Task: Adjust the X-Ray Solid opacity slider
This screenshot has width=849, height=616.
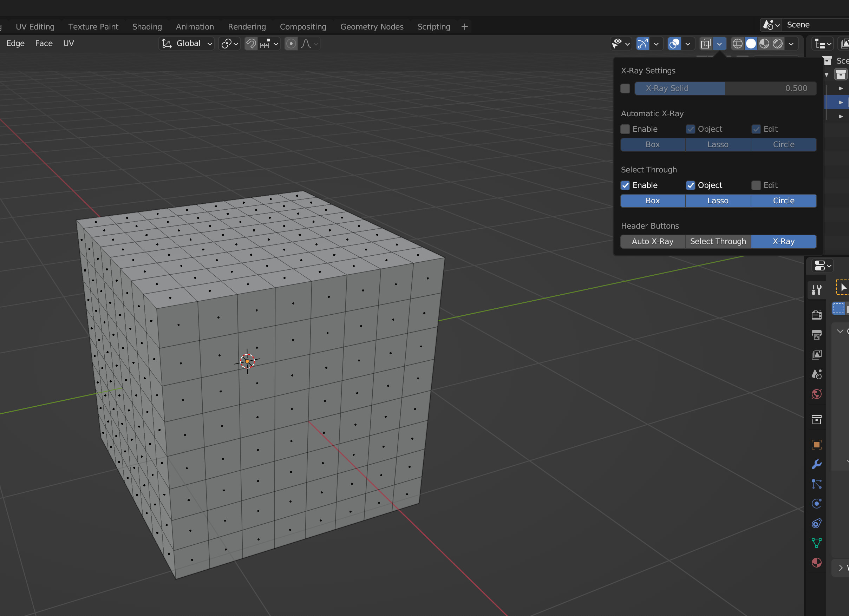Action: pyautogui.click(x=725, y=88)
